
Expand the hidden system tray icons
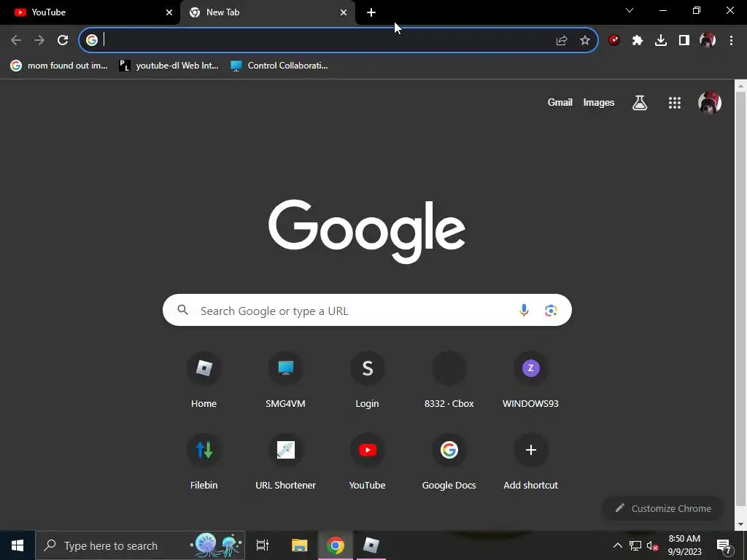point(617,545)
